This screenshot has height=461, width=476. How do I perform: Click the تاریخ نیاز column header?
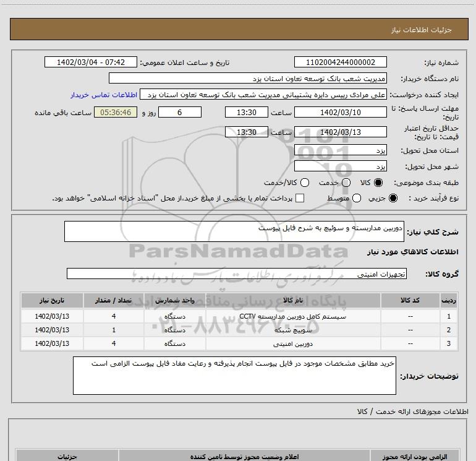coord(52,300)
